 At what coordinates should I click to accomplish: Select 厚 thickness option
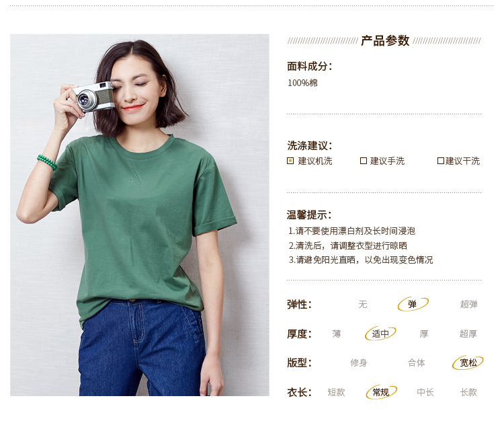424,334
